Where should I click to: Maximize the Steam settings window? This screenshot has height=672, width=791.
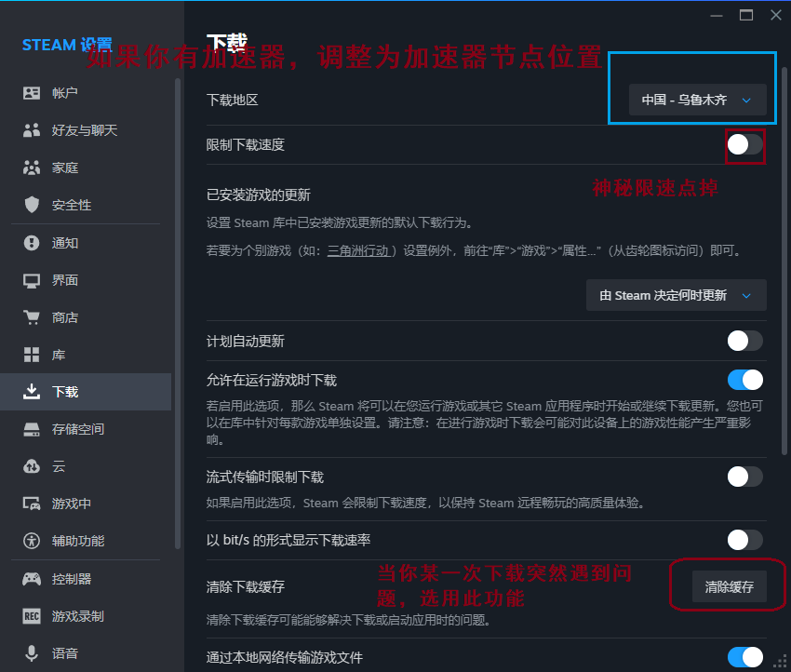[x=746, y=15]
